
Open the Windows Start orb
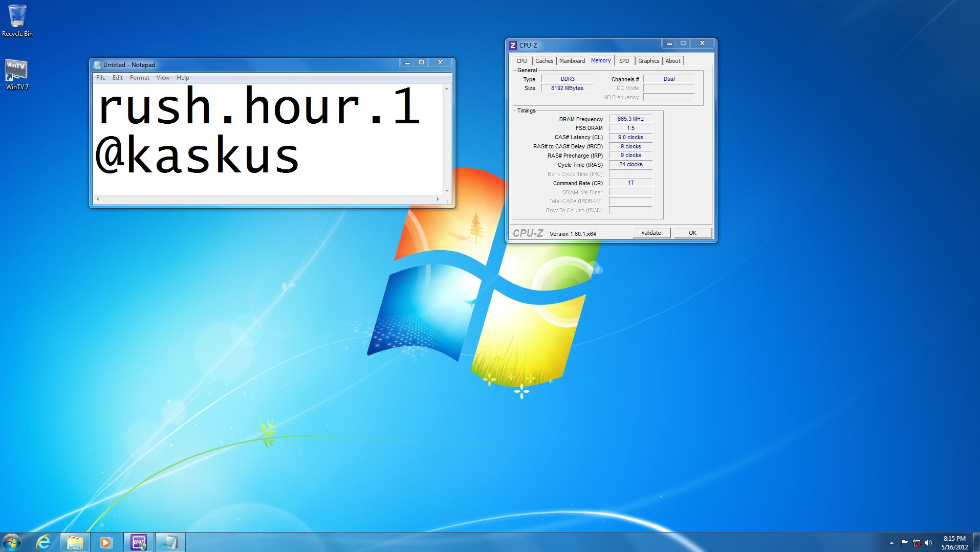click(11, 542)
